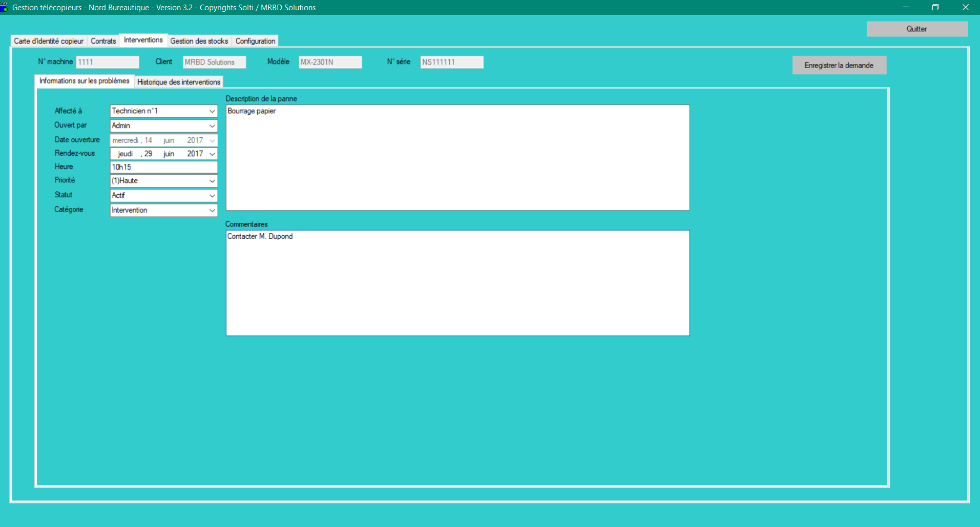Expand the Ouvert par combo box
This screenshot has height=527, width=980.
pos(212,126)
